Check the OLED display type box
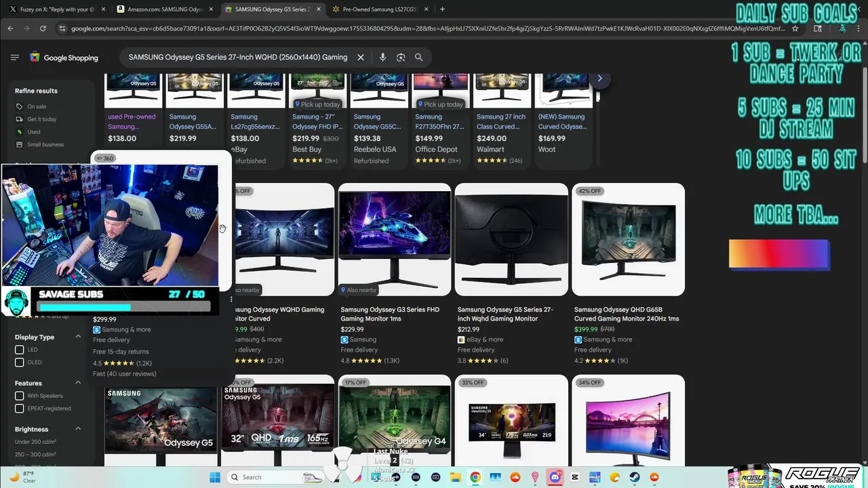Screen dimensions: 868x488 point(19,362)
